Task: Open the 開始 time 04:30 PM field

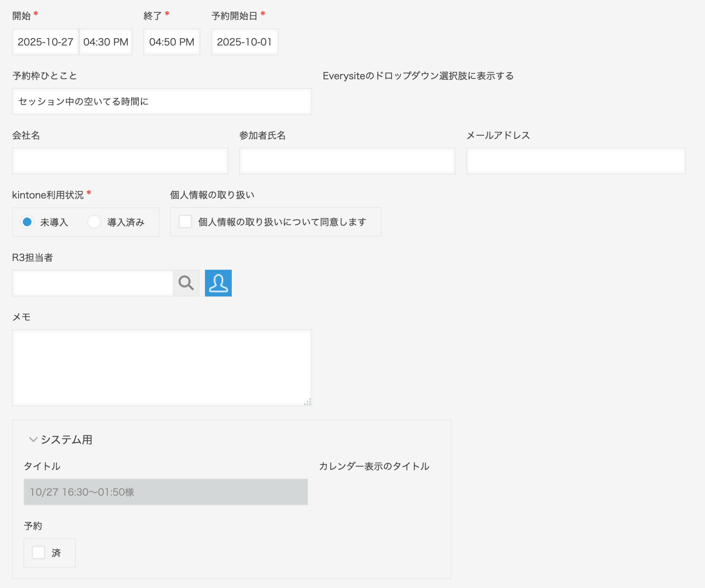Action: click(x=106, y=42)
